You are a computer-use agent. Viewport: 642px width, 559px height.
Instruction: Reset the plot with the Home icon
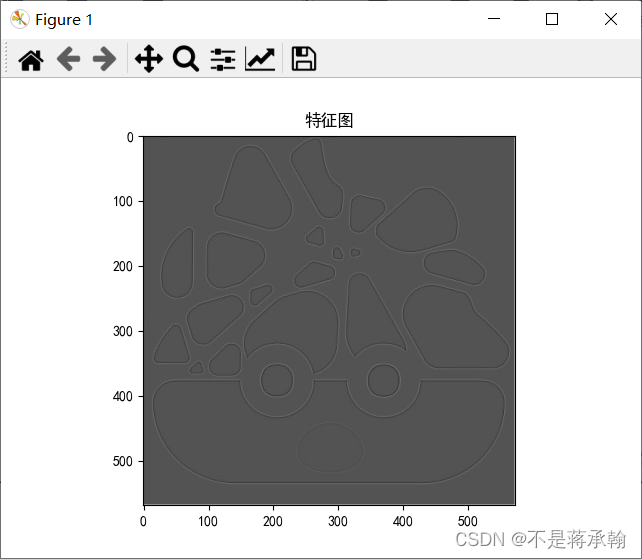(31, 60)
